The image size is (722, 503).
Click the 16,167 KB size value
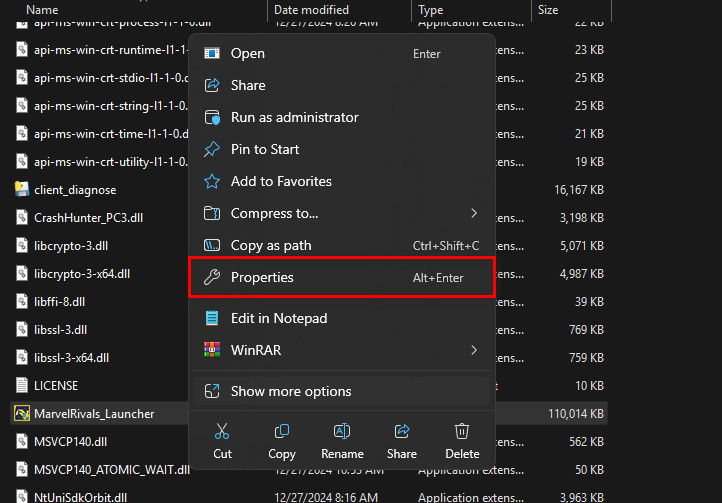578,190
